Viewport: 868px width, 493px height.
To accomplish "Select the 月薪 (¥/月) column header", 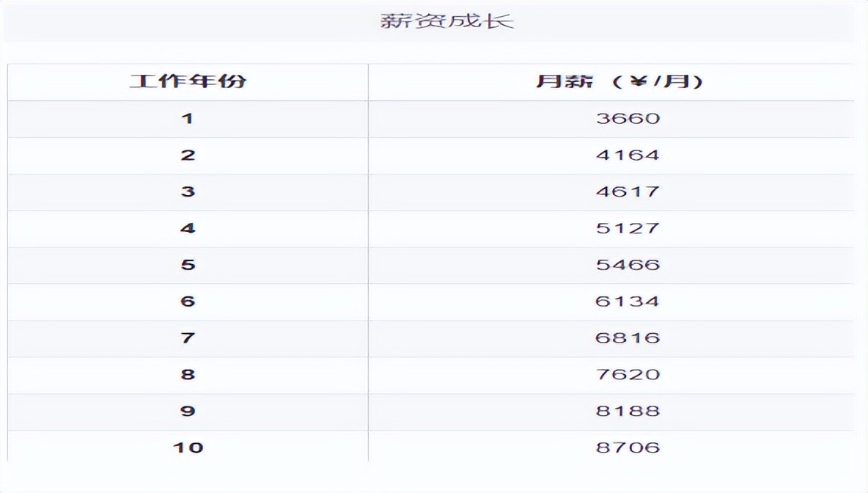I will tap(619, 81).
